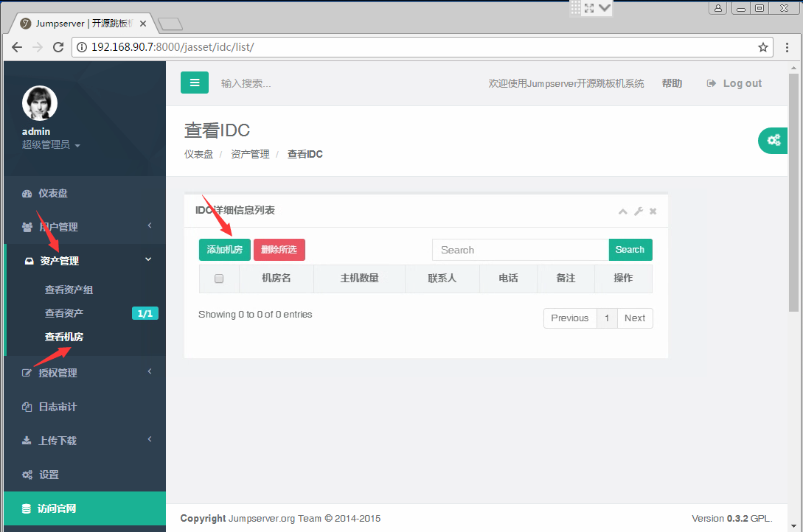Click the wrench icon in IDC panel header
The width and height of the screenshot is (803, 532).
point(639,211)
